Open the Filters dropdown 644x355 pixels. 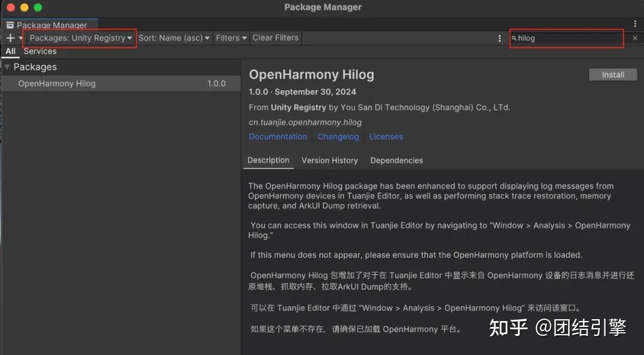(x=230, y=38)
